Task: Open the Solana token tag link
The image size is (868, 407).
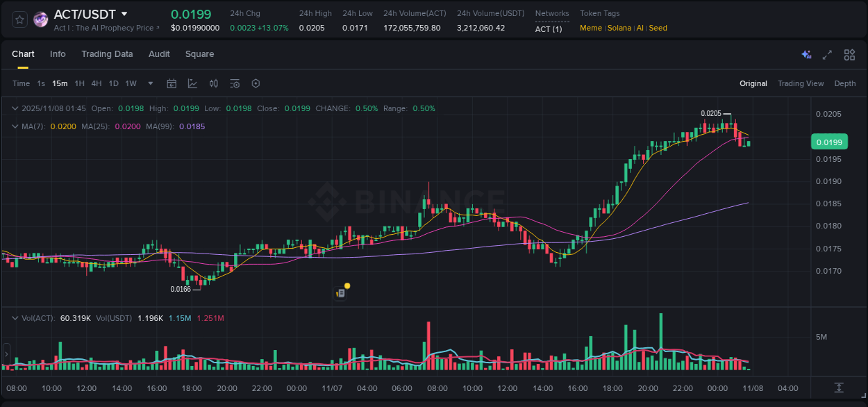Action: (619, 28)
